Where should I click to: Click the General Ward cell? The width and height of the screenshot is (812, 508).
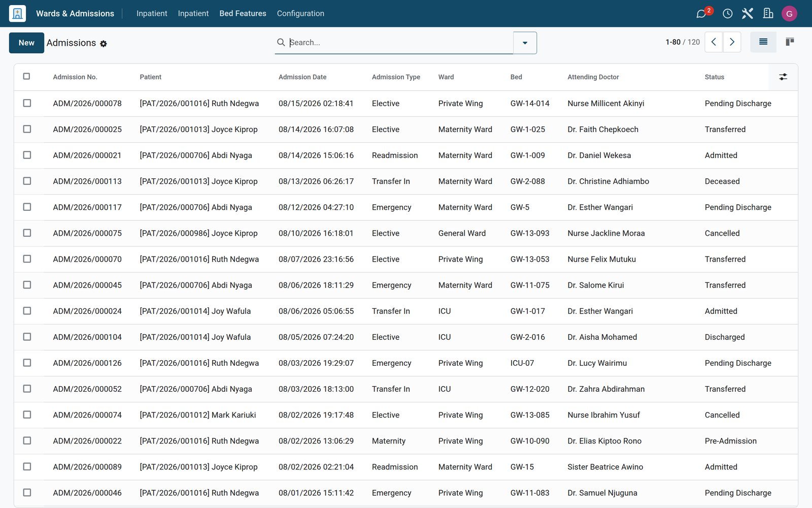[x=462, y=234]
